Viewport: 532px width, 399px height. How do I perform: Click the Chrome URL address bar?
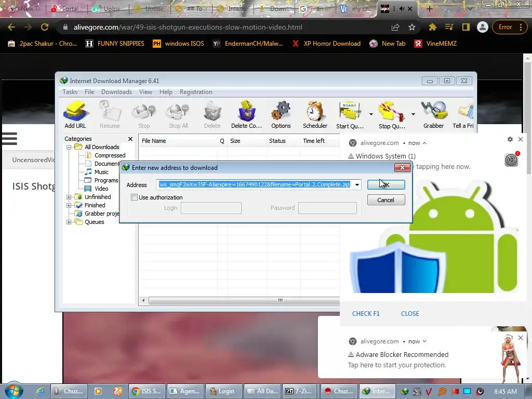pos(224,27)
